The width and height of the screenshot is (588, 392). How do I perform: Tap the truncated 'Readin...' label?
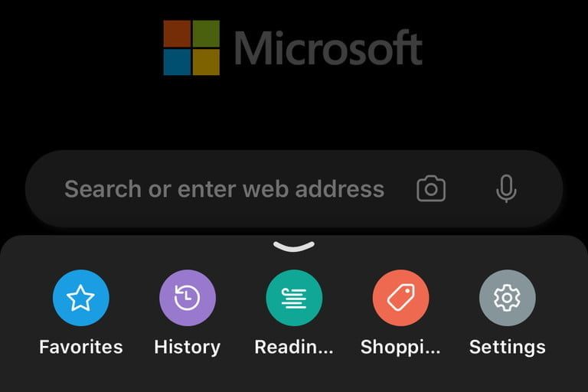click(294, 347)
